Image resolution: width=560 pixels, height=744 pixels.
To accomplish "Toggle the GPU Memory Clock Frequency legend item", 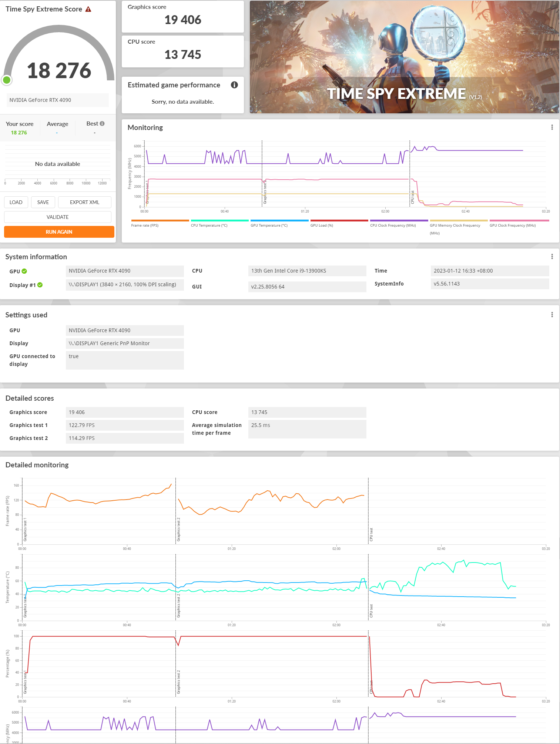I will (x=459, y=227).
